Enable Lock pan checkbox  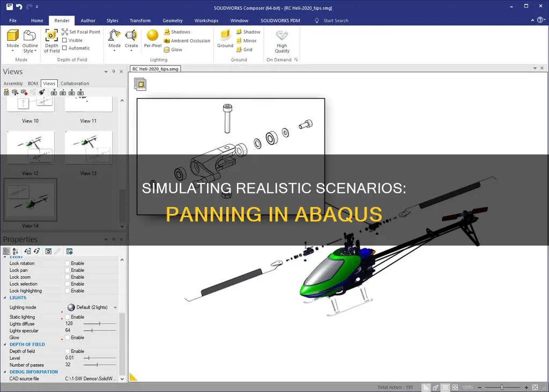click(68, 270)
